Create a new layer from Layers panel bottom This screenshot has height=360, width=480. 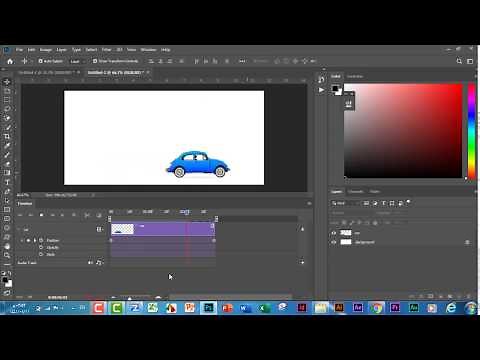point(459,296)
